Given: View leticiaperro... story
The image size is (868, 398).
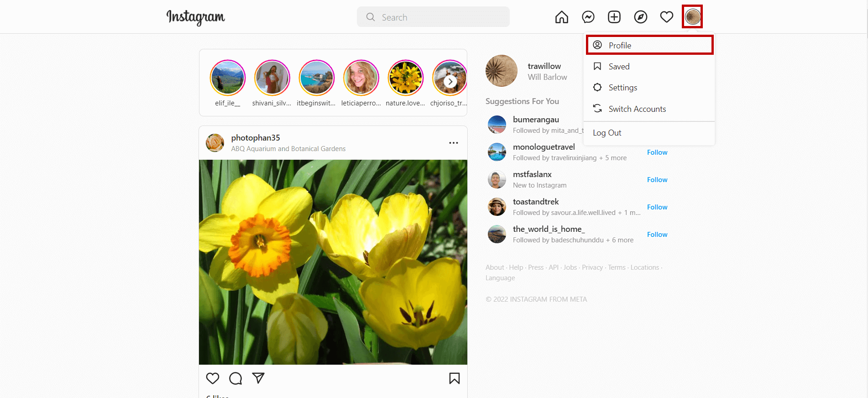Looking at the screenshot, I should click(x=361, y=78).
